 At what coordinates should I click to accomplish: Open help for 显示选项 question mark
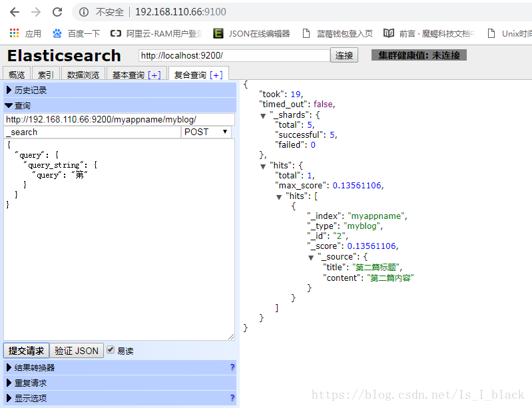[232, 397]
